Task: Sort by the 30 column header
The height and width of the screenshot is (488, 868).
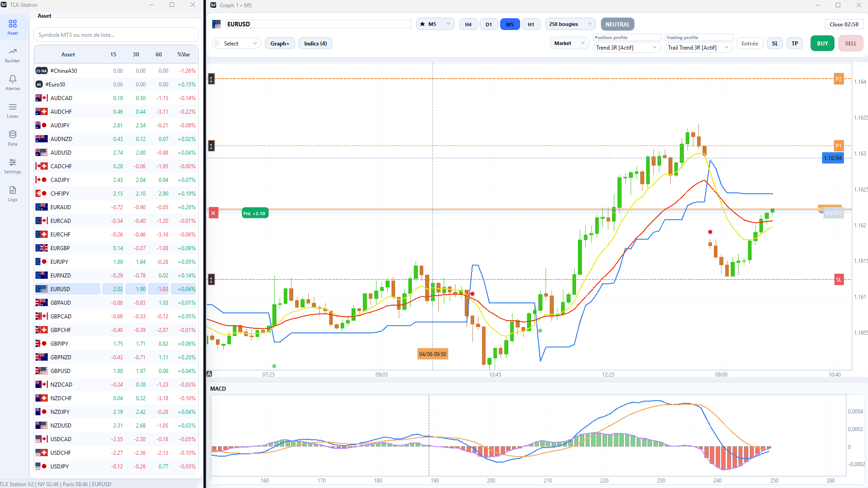Action: [x=136, y=55]
